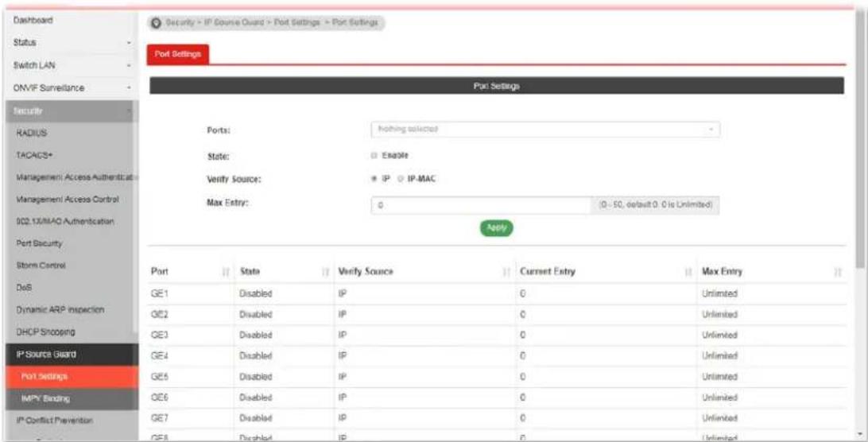
Task: Click the Port column header
Action: 160,272
